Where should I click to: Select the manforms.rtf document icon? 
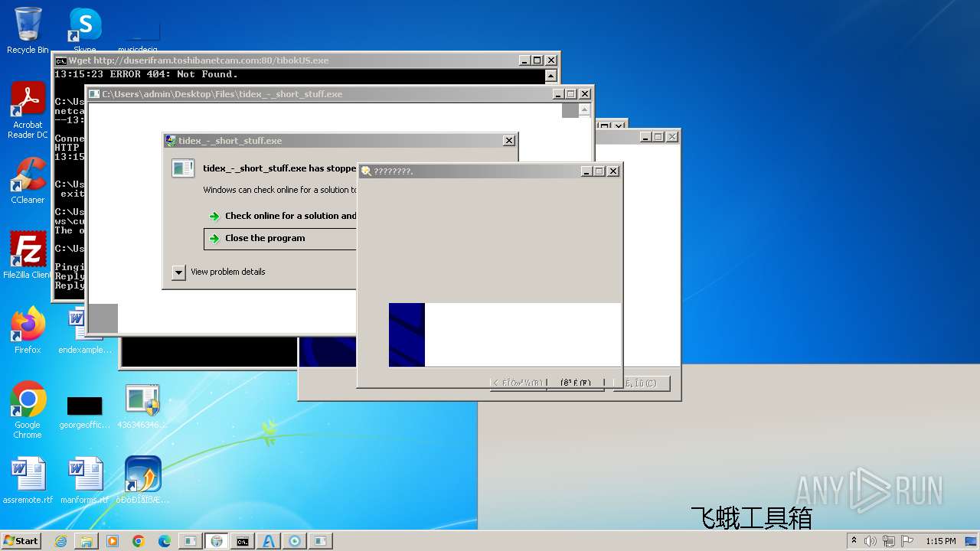85,481
